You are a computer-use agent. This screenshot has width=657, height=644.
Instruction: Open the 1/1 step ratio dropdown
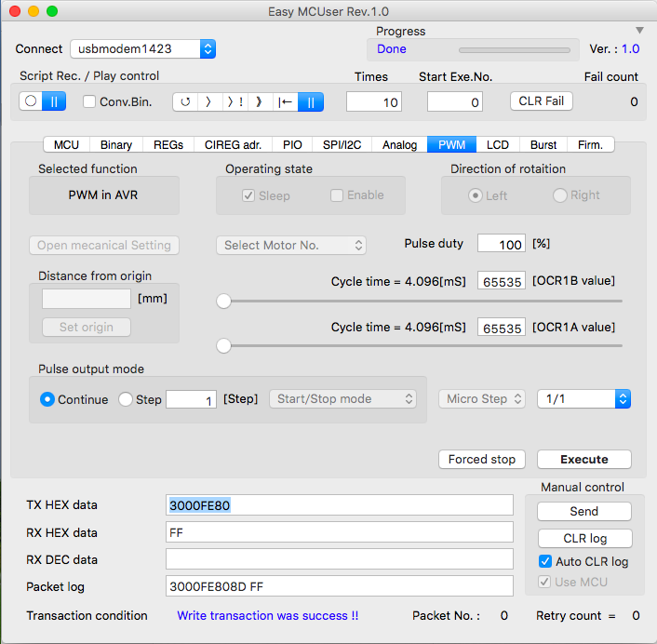pos(583,399)
